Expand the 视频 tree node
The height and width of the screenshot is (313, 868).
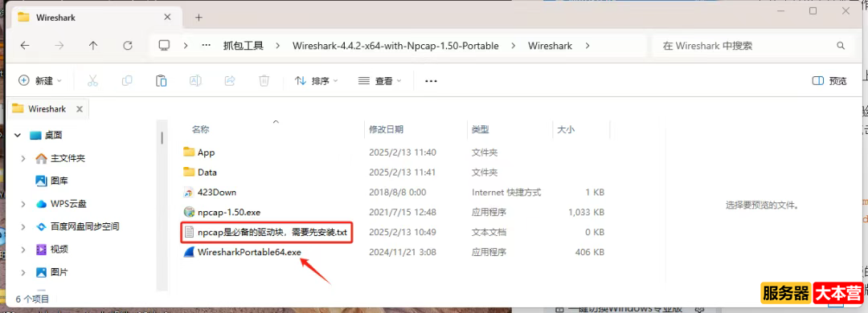point(23,250)
